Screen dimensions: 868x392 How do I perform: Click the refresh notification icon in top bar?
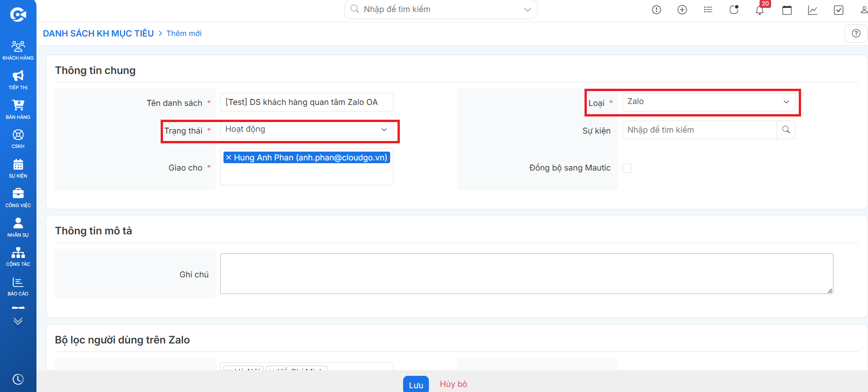pos(734,10)
